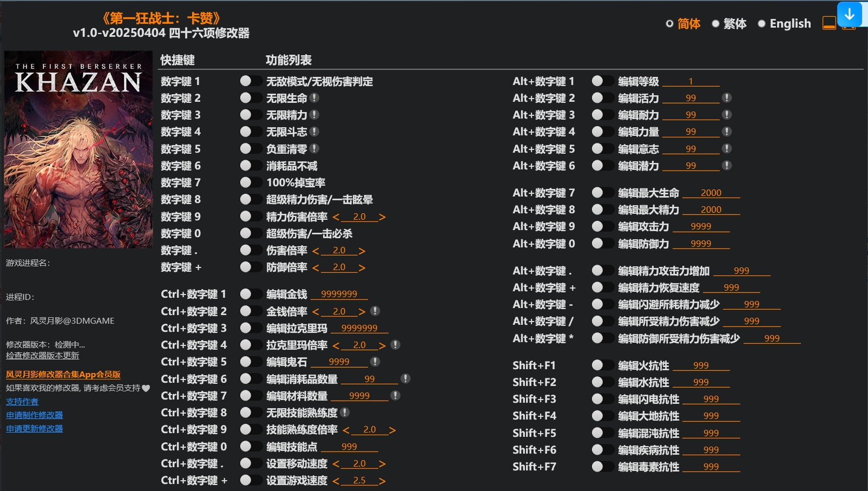Decrease 防御倍率 with left arrow

[x=316, y=268]
